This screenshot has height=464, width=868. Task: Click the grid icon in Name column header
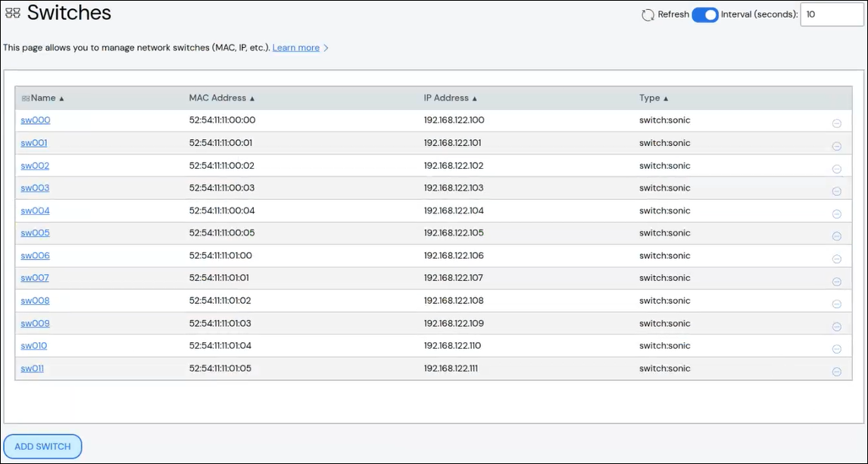pyautogui.click(x=26, y=98)
